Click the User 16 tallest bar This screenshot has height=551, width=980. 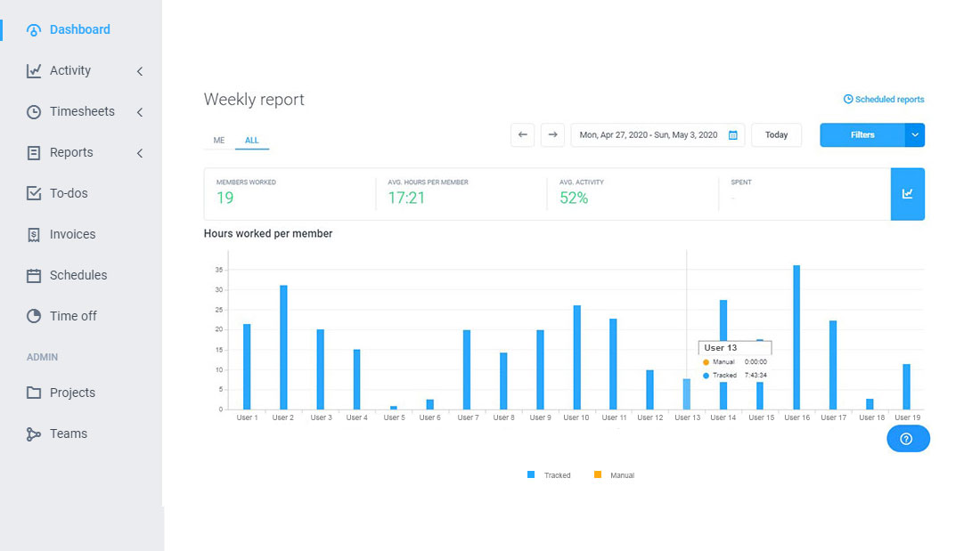point(796,337)
